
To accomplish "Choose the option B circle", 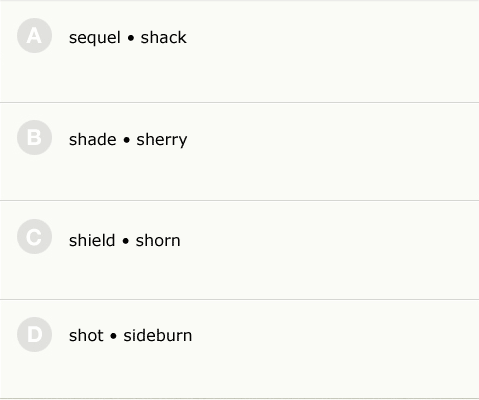I will click(34, 137).
